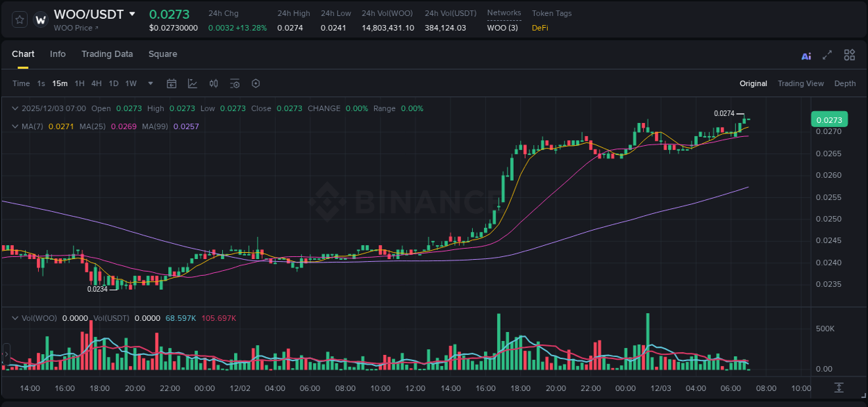868x407 pixels.
Task: Toggle favorite with the star icon
Action: point(19,19)
